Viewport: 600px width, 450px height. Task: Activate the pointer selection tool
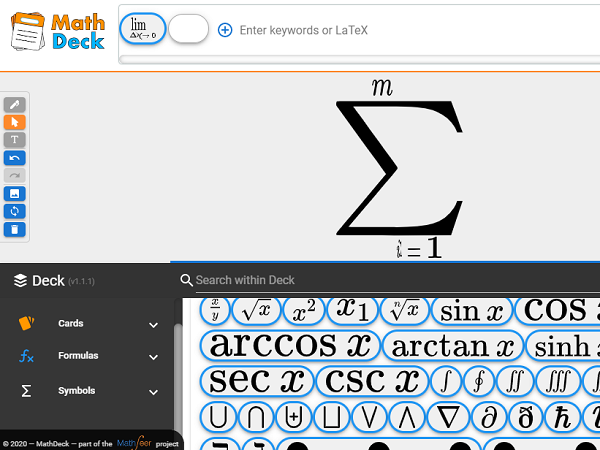pyautogui.click(x=15, y=122)
